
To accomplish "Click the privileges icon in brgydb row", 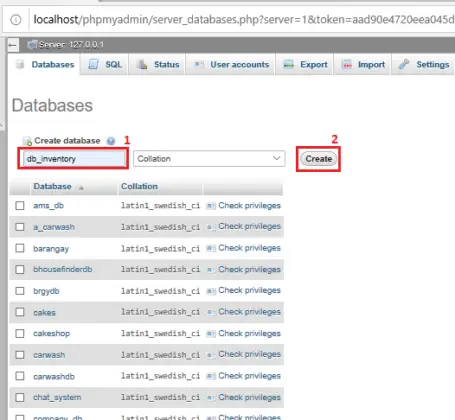I will (211, 291).
